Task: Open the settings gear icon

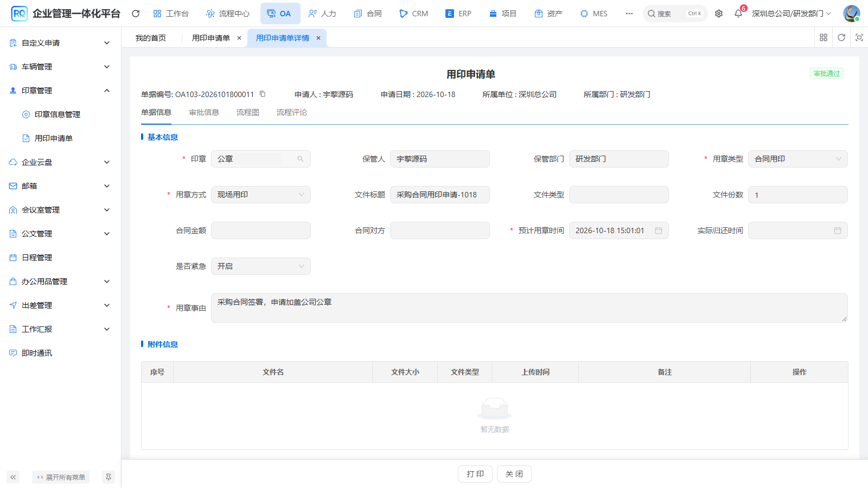Action: point(719,14)
